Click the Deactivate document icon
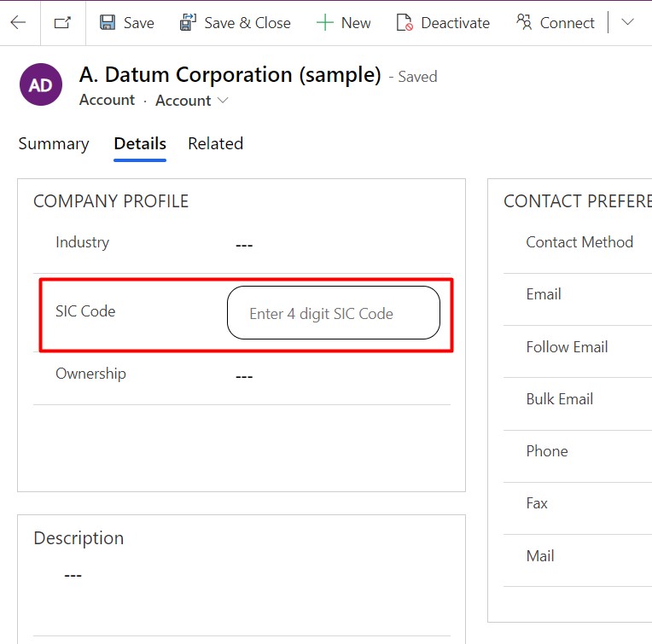 pyautogui.click(x=405, y=23)
